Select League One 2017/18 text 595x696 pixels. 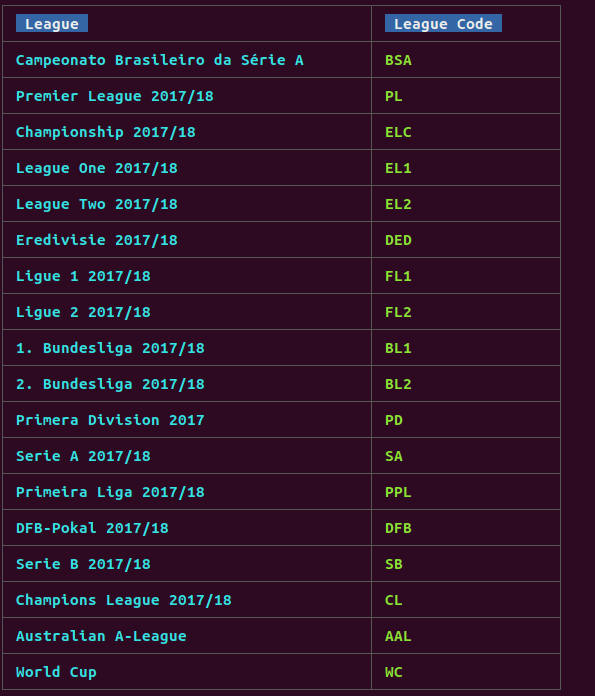tap(97, 168)
